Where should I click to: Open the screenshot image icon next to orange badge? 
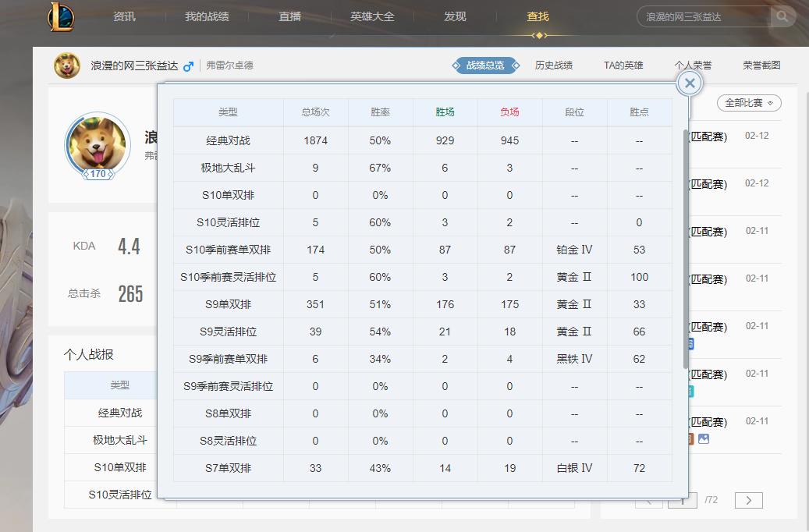(704, 438)
